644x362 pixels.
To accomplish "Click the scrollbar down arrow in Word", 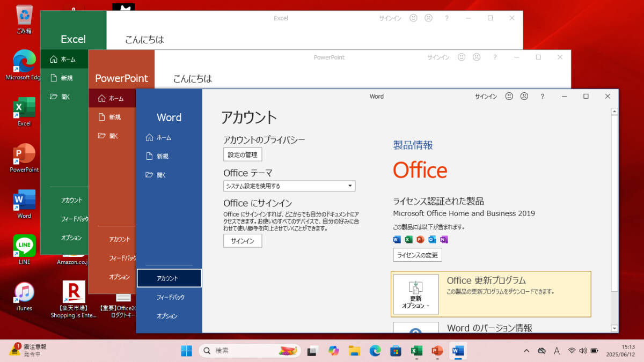I will coord(614,328).
